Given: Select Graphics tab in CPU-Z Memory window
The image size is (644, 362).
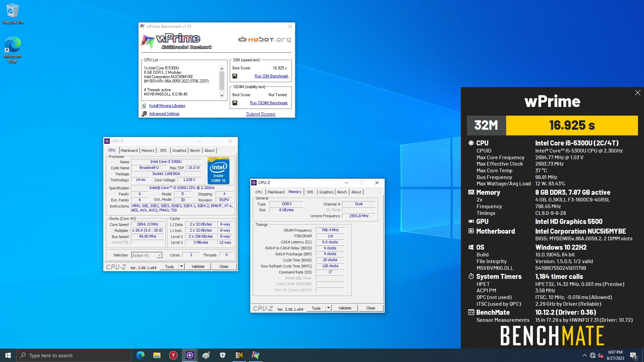Looking at the screenshot, I should (x=326, y=192).
